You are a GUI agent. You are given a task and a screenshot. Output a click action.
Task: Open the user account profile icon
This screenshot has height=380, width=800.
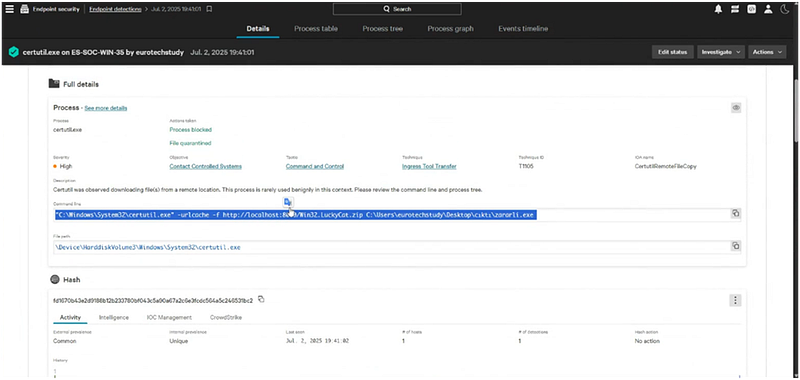coord(768,9)
